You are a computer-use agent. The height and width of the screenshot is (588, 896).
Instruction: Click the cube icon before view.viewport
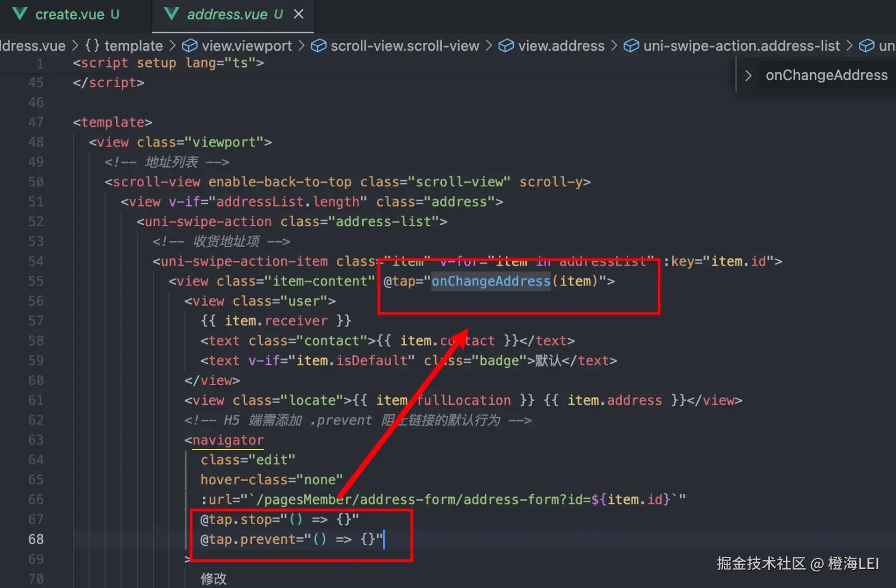[190, 46]
